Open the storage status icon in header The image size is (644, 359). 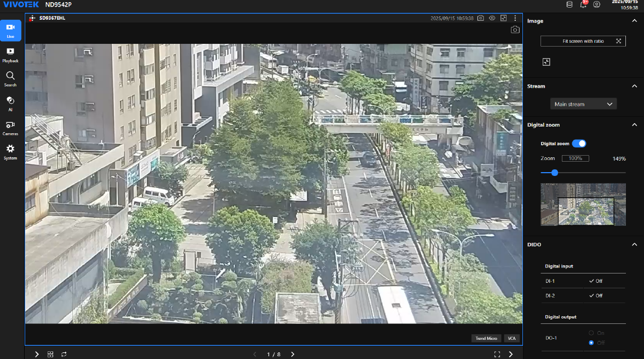point(569,4)
